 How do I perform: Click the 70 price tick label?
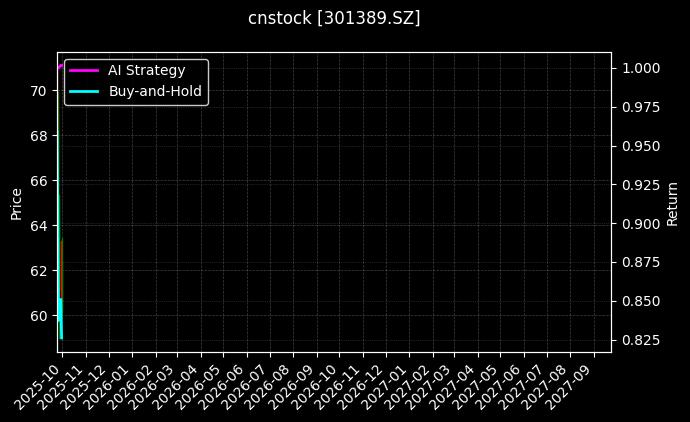pyautogui.click(x=38, y=91)
